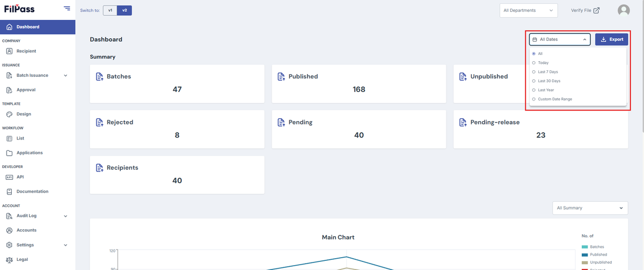The image size is (644, 270).
Task: Select the Last 30 Days radio option
Action: click(533, 81)
